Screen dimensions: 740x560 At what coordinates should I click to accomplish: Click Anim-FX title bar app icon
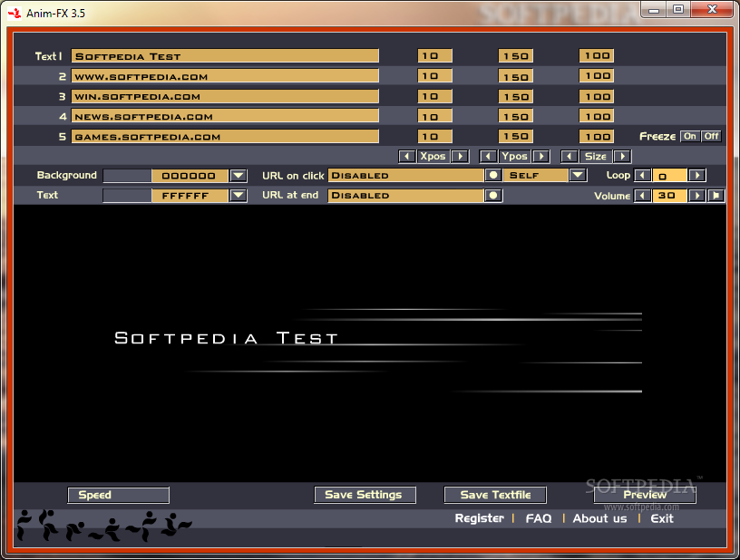[x=15, y=14]
